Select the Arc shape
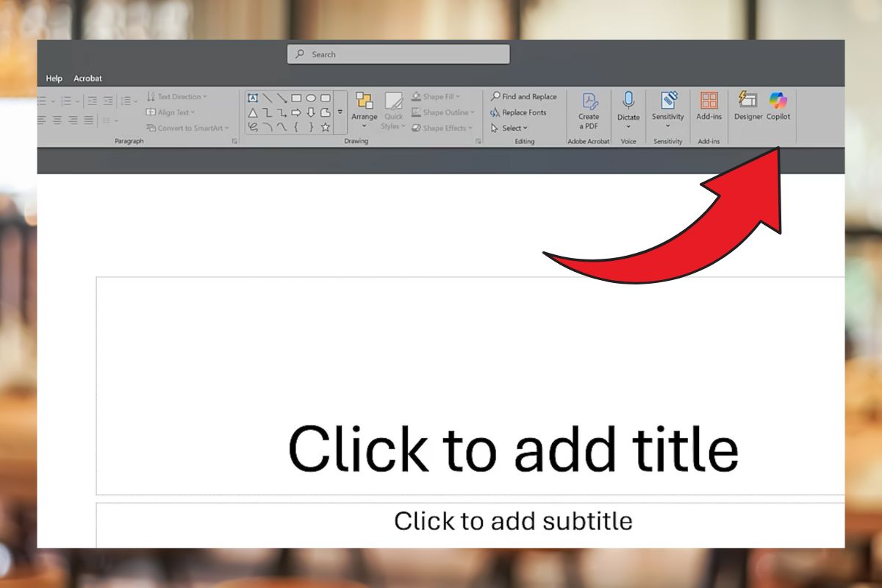882x588 pixels. (x=268, y=127)
